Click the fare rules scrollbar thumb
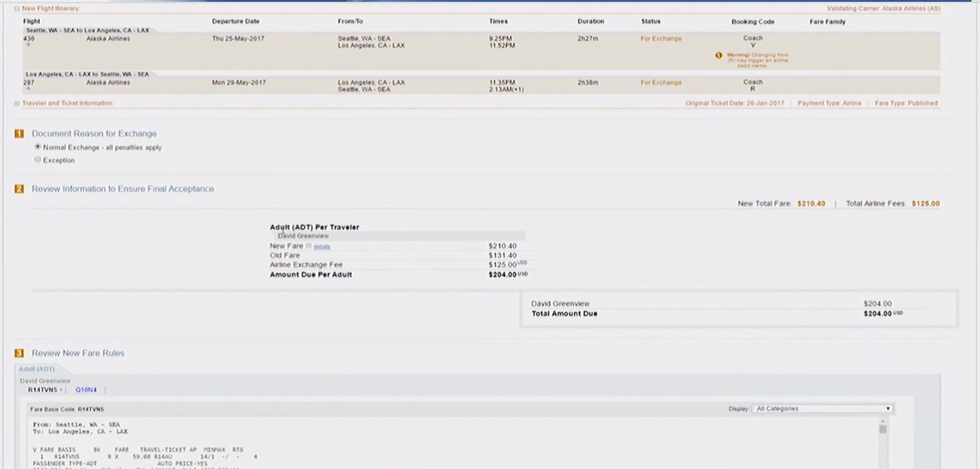 click(x=882, y=429)
